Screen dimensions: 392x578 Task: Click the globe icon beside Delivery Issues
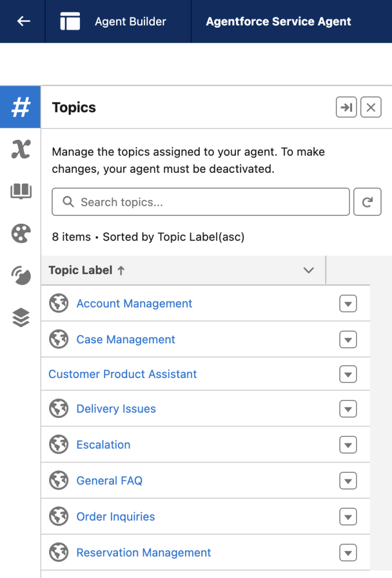point(58,409)
